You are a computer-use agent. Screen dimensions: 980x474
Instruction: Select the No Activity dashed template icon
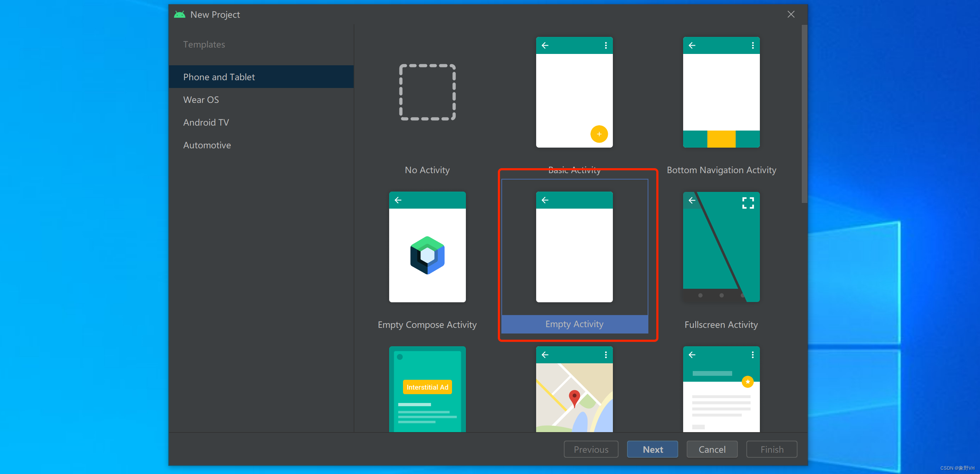pos(427,92)
